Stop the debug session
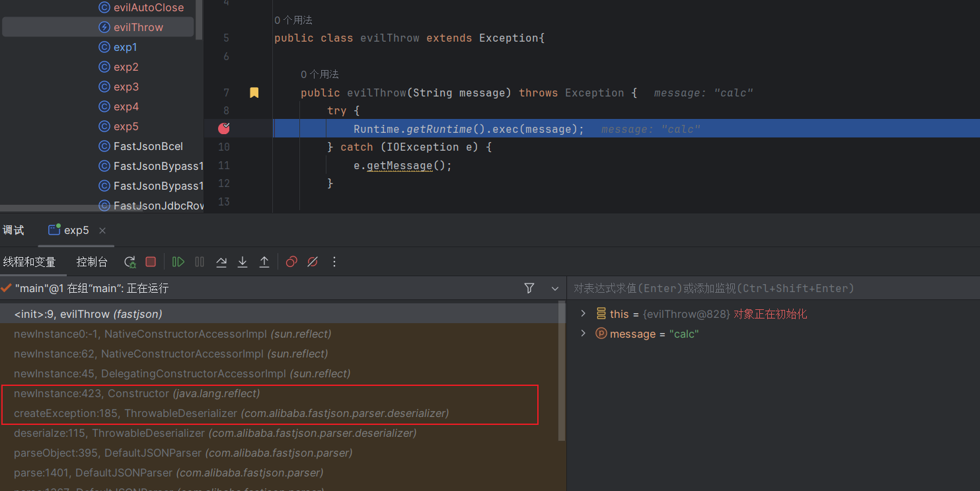 [151, 262]
